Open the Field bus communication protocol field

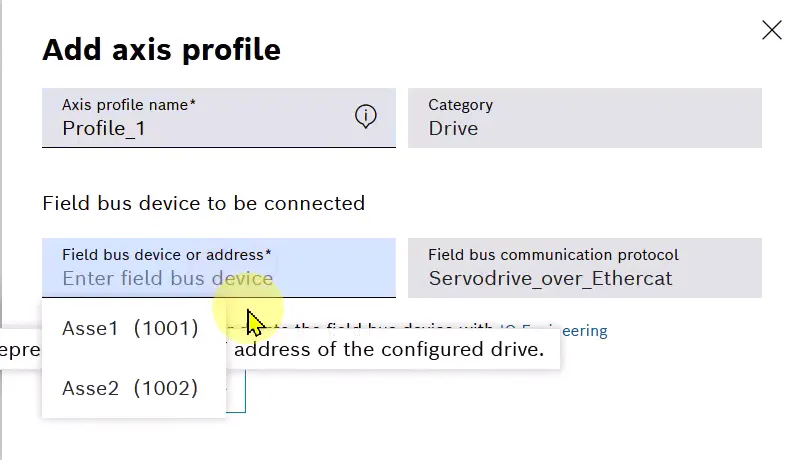pos(584,267)
